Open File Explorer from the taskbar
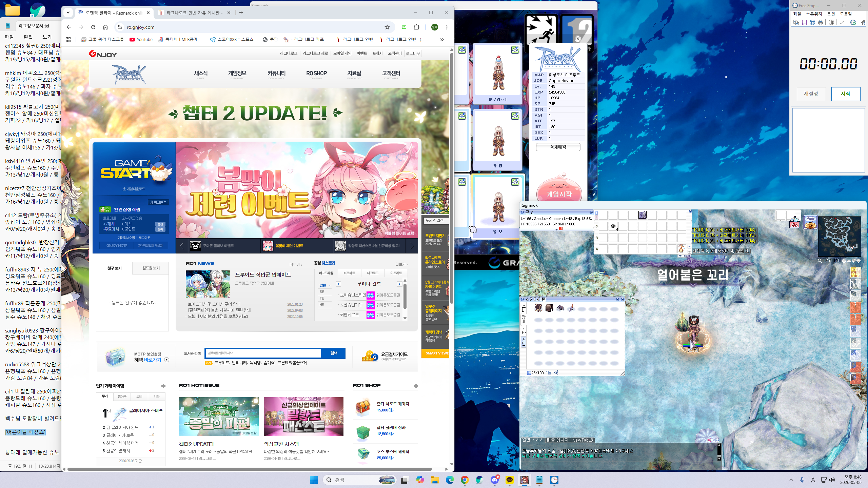The image size is (868, 488). click(435, 480)
